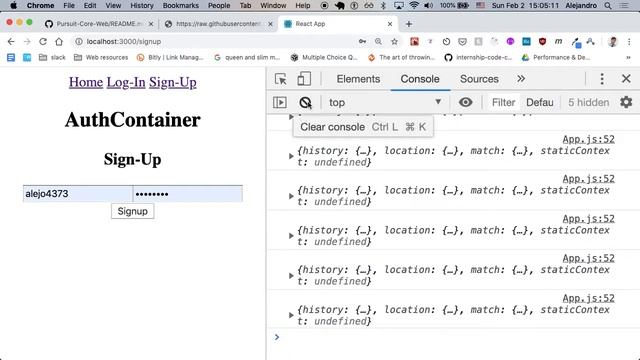The width and height of the screenshot is (640, 360).
Task: Open the last App.js:52 source link
Action: [x=588, y=298]
